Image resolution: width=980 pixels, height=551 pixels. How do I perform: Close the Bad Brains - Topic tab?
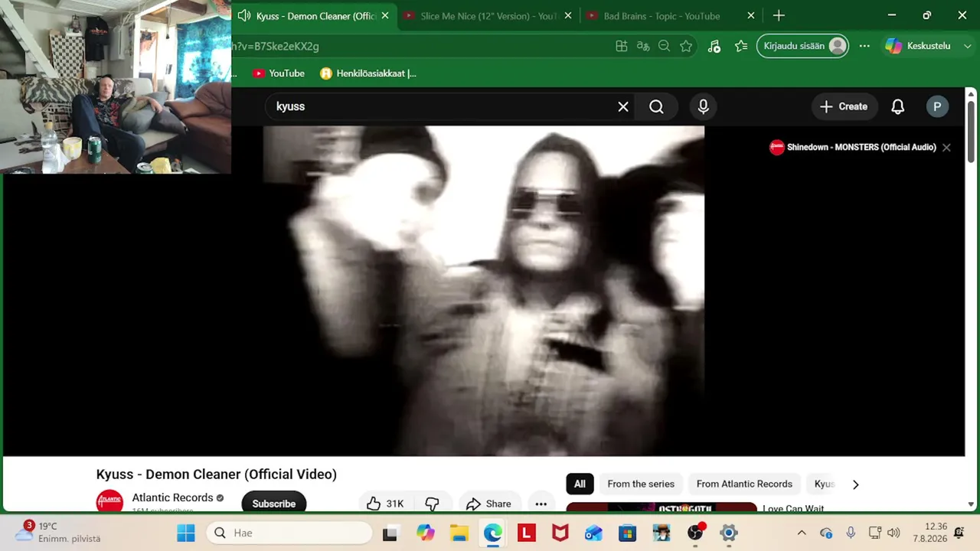pos(751,15)
